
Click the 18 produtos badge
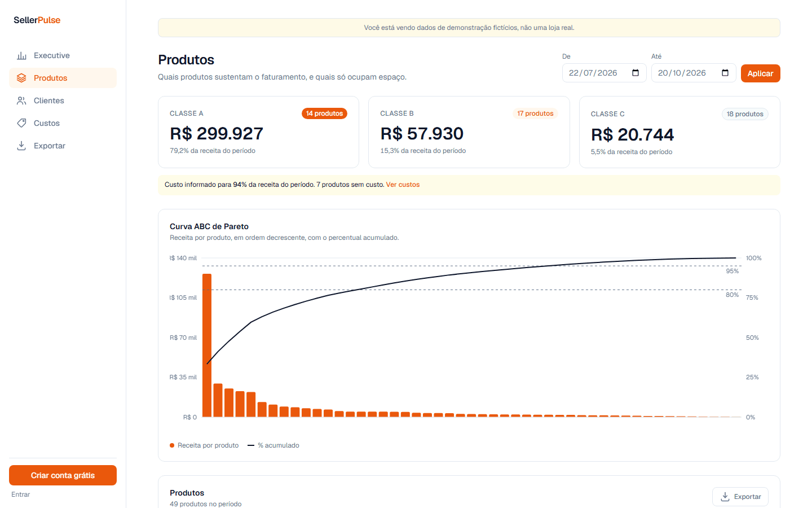[x=745, y=114]
